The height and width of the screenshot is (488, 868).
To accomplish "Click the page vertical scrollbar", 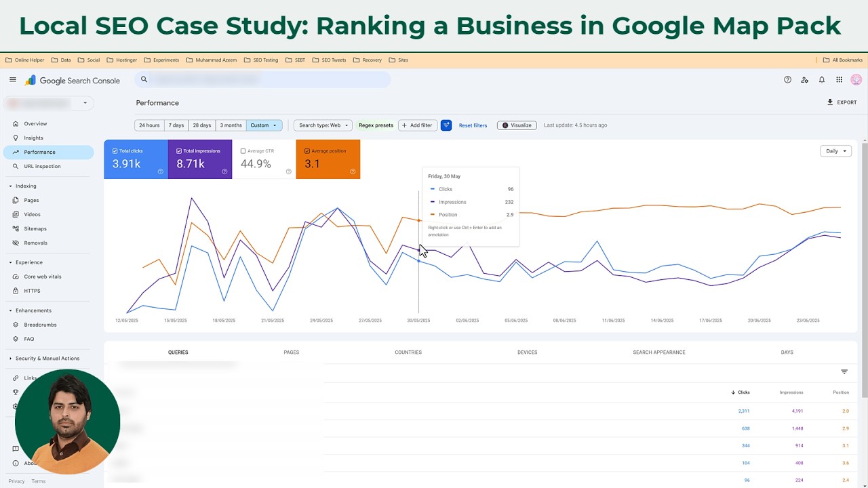I will pyautogui.click(x=865, y=270).
